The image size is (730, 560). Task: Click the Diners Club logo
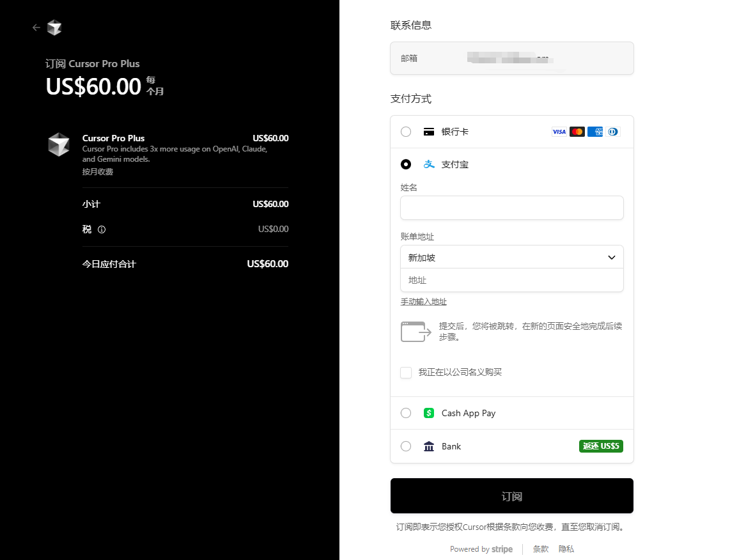point(612,132)
